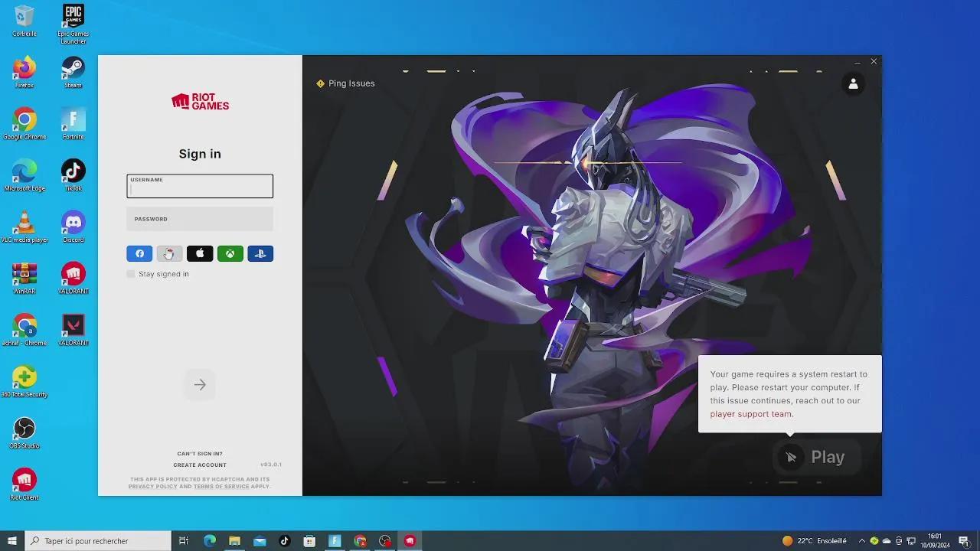Click the Ping Issues warning

[x=345, y=83]
